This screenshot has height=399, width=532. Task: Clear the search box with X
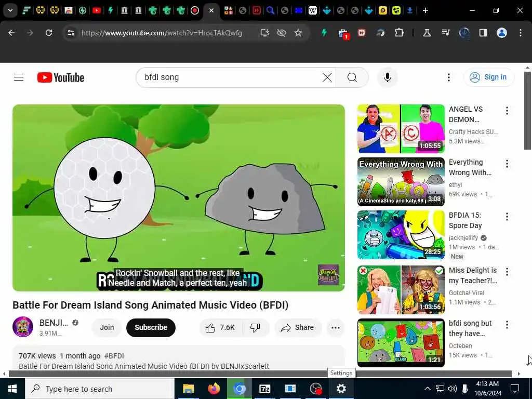(x=327, y=77)
